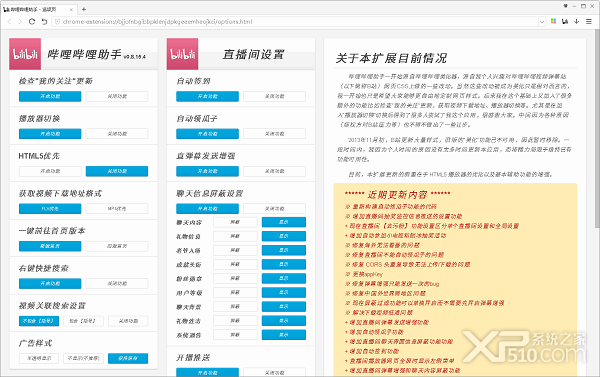
Task: Click the bilibili logo beside 哔哩哔哩助手
Action: click(x=25, y=54)
